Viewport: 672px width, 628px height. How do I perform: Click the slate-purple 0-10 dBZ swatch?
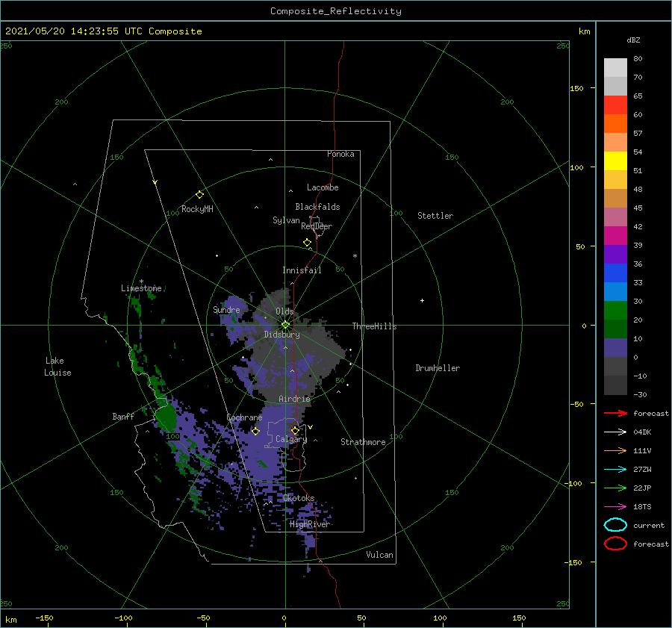coord(615,348)
